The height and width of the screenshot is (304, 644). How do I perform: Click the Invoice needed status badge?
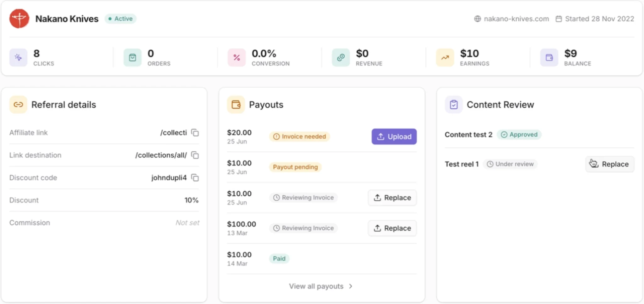point(299,136)
